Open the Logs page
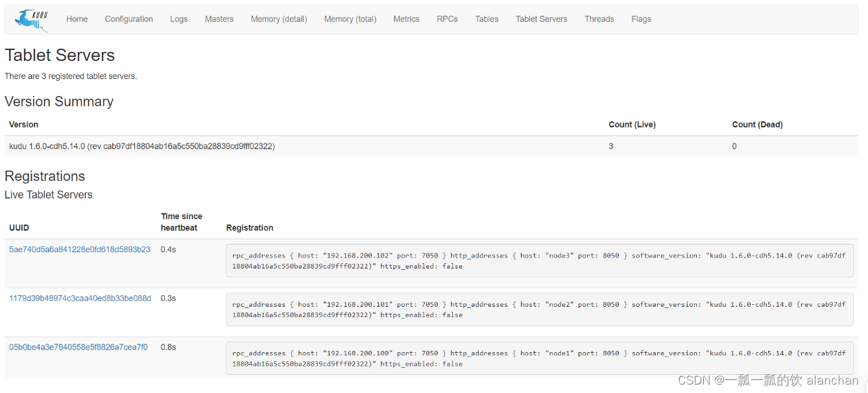Screen dimensions: 868x393 [178, 19]
